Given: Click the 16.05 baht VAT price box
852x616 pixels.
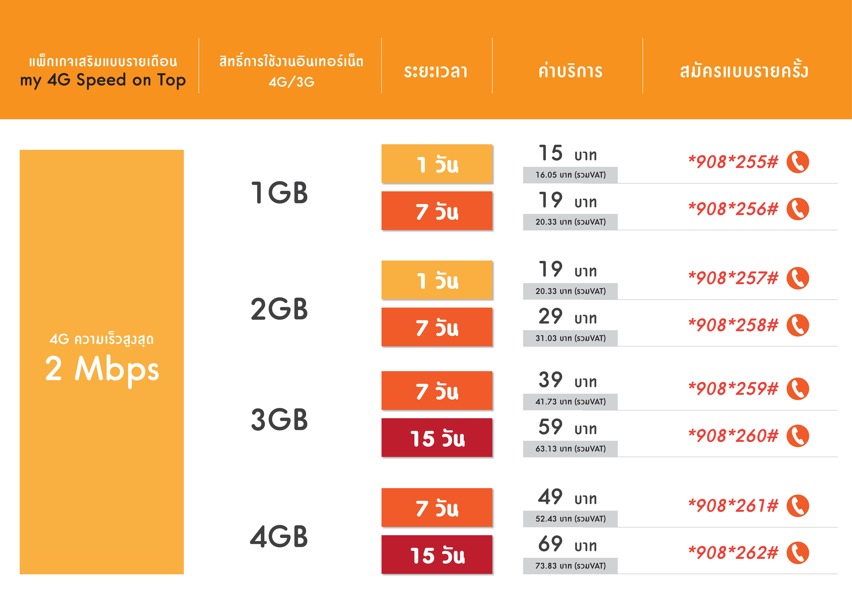Looking at the screenshot, I should [x=570, y=175].
